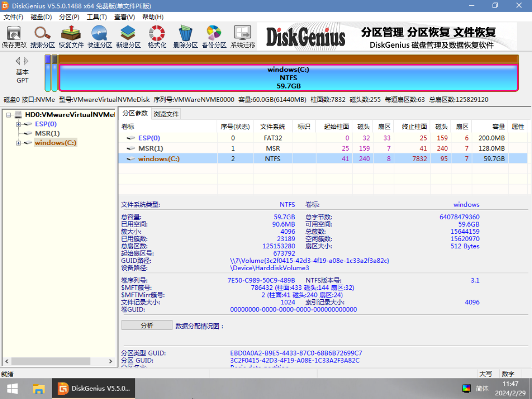Switch to the 浏览文件 tab
Viewport: 532px width, 399px height.
166,114
